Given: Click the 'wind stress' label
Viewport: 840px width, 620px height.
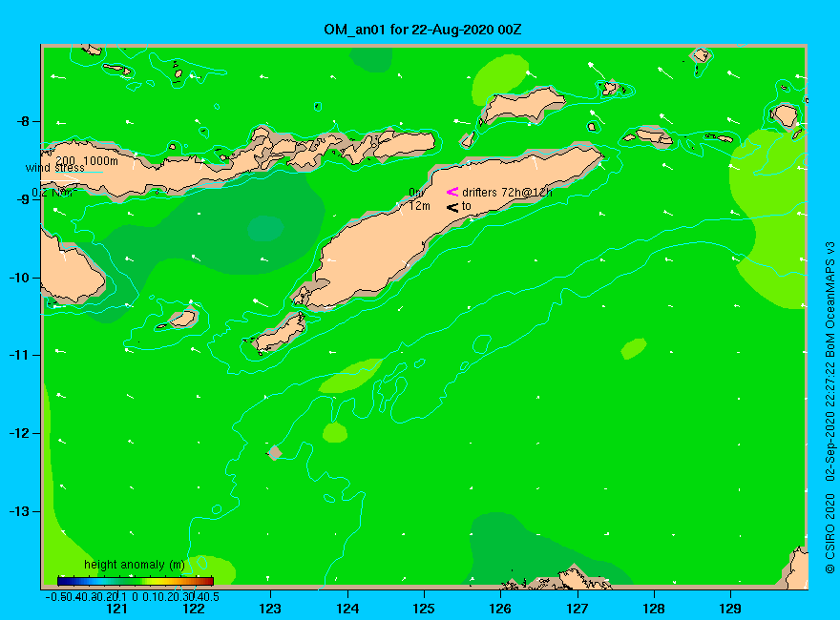Looking at the screenshot, I should point(55,168).
